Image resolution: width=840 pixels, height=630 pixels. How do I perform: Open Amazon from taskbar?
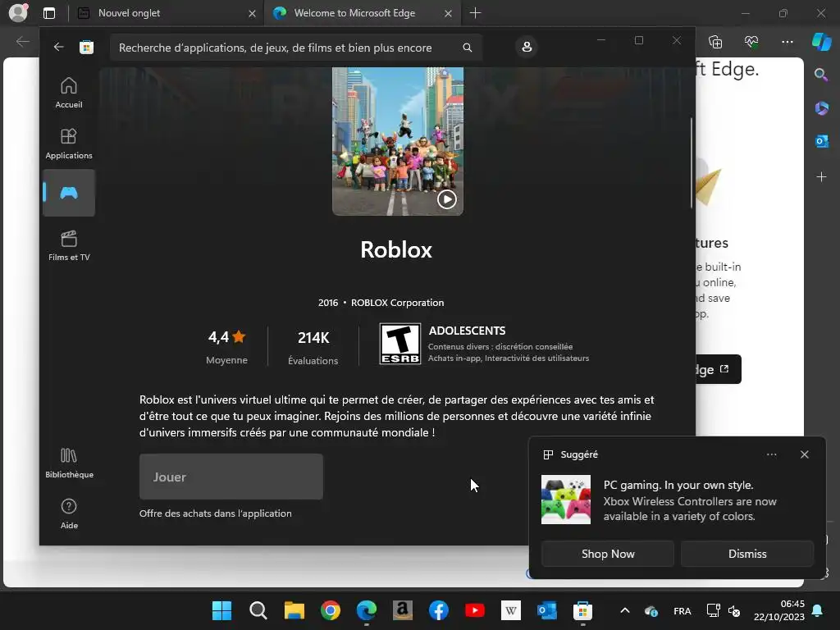(x=402, y=610)
